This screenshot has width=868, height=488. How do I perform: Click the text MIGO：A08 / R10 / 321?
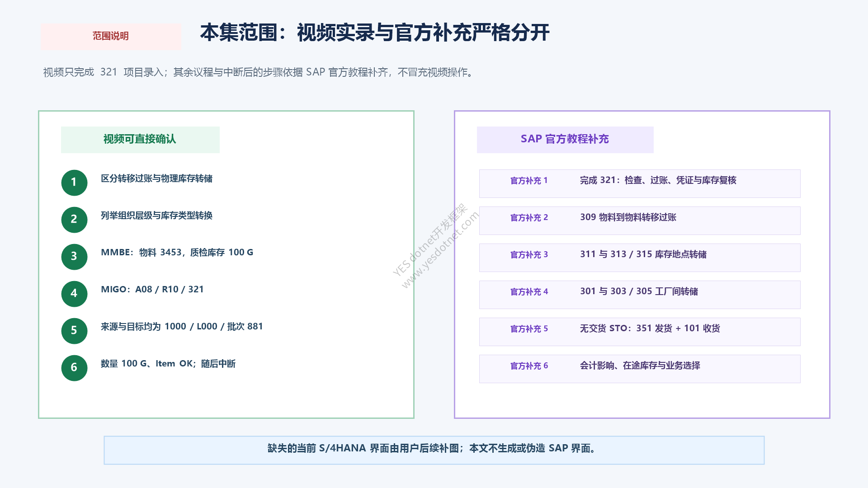[152, 290]
